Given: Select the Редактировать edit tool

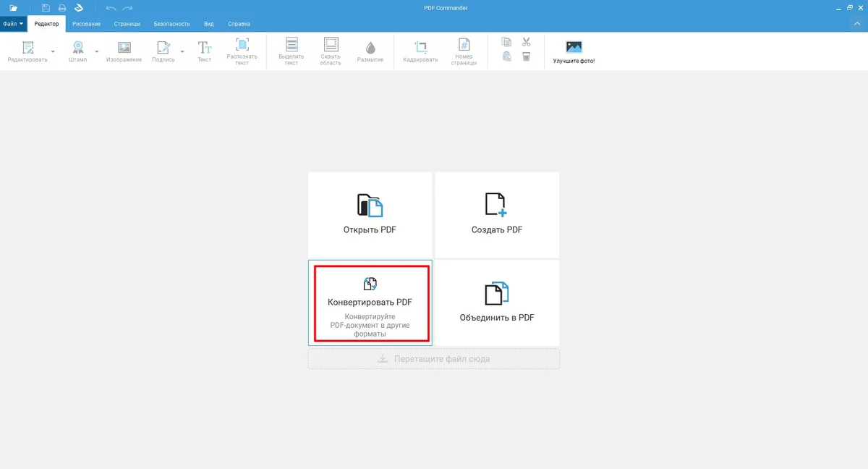Looking at the screenshot, I should [x=27, y=51].
